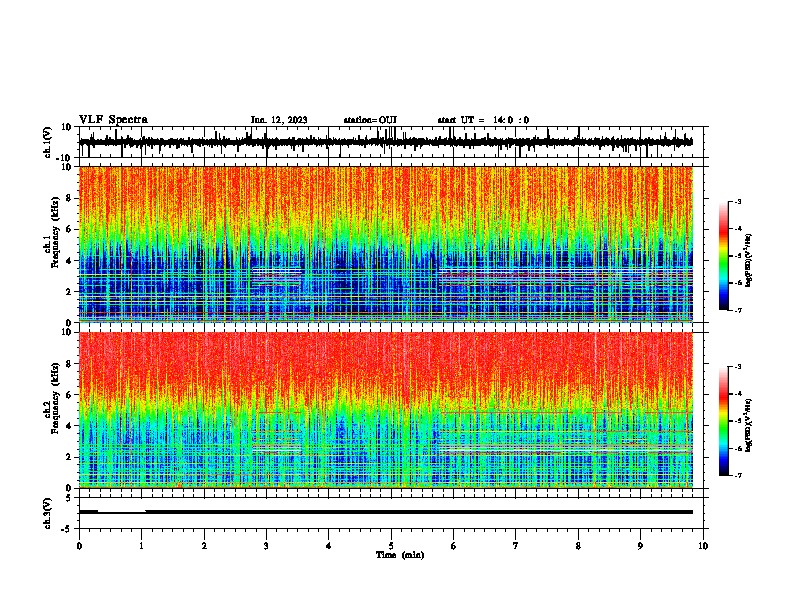Click '-5' tick on ch.1 color bar
The width and height of the screenshot is (792, 612).
(x=738, y=256)
